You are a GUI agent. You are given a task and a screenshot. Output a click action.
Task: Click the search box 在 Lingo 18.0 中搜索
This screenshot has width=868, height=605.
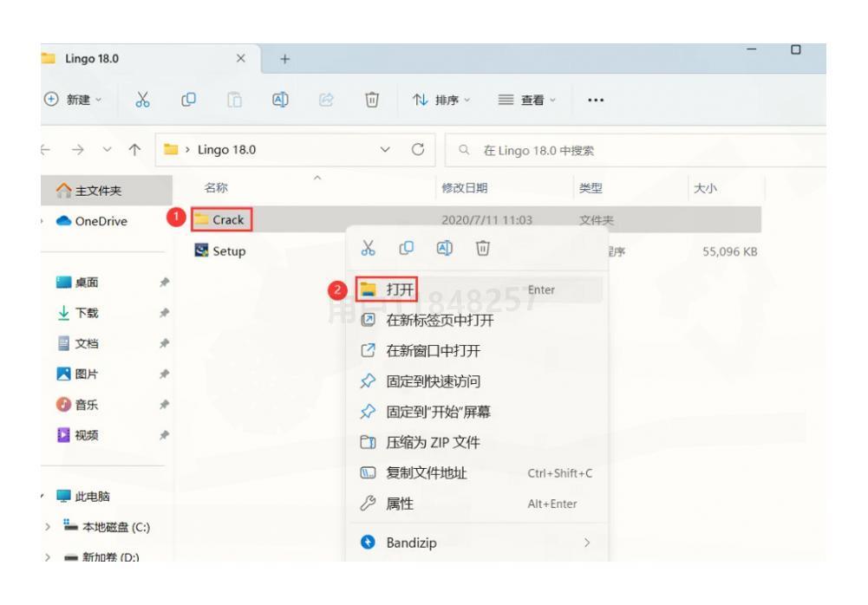click(x=636, y=150)
